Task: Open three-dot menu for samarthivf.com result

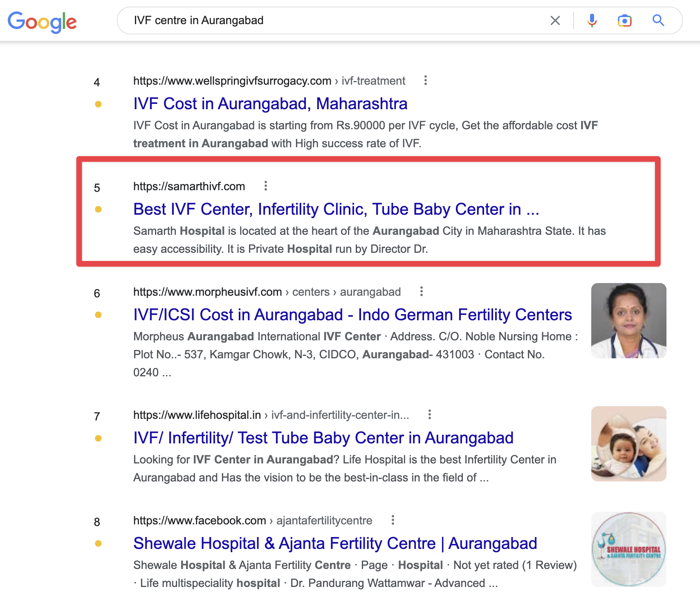Action: click(x=266, y=186)
